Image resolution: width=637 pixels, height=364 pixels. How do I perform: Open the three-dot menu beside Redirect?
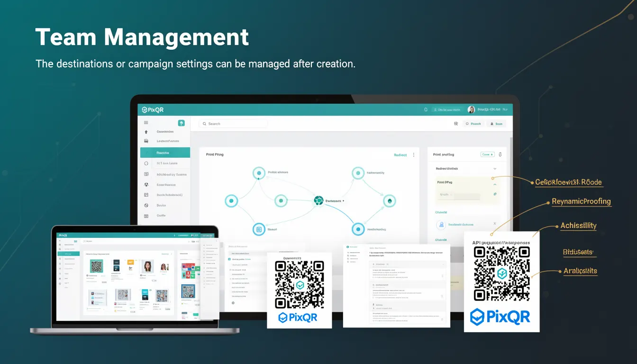[x=414, y=155]
